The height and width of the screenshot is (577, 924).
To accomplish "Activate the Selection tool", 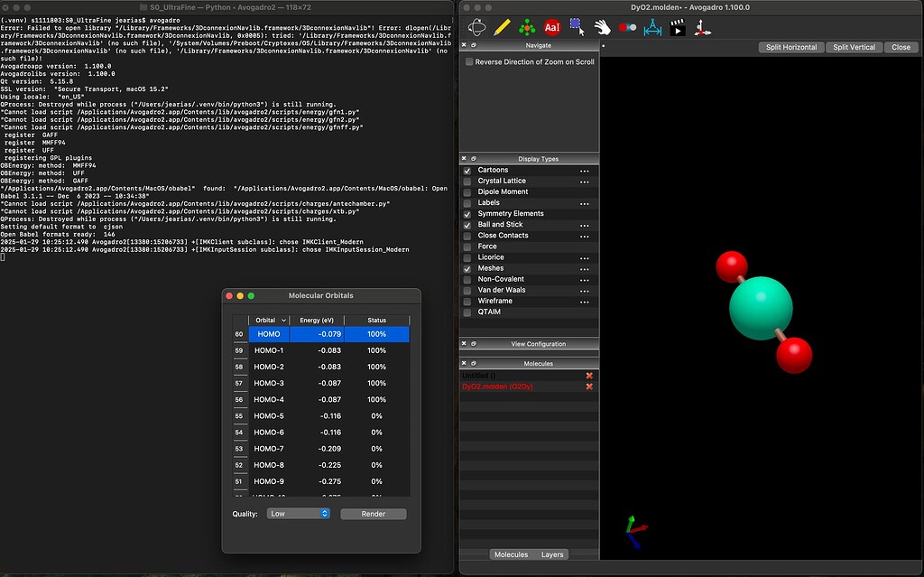I will (577, 27).
